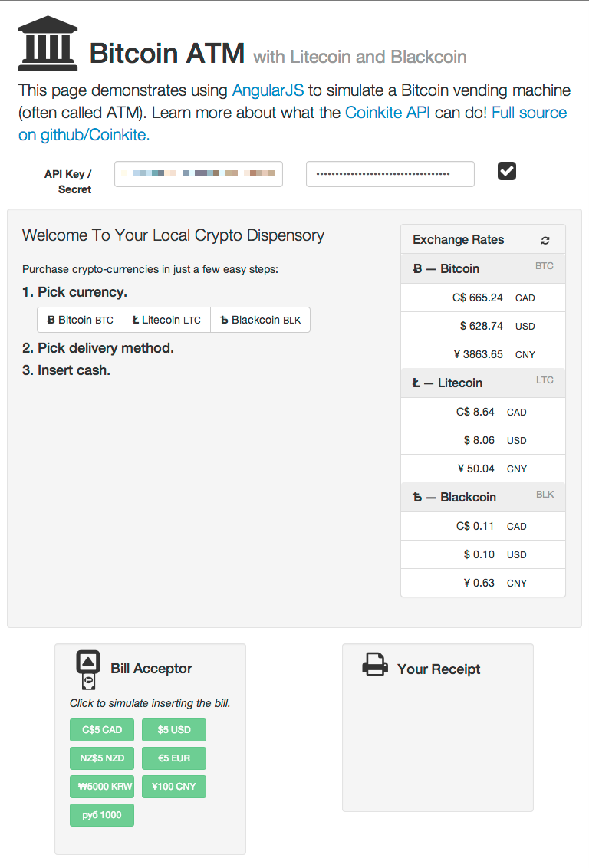Click the $ 0.10 USD rate
This screenshot has width=589, height=868.
(x=482, y=554)
